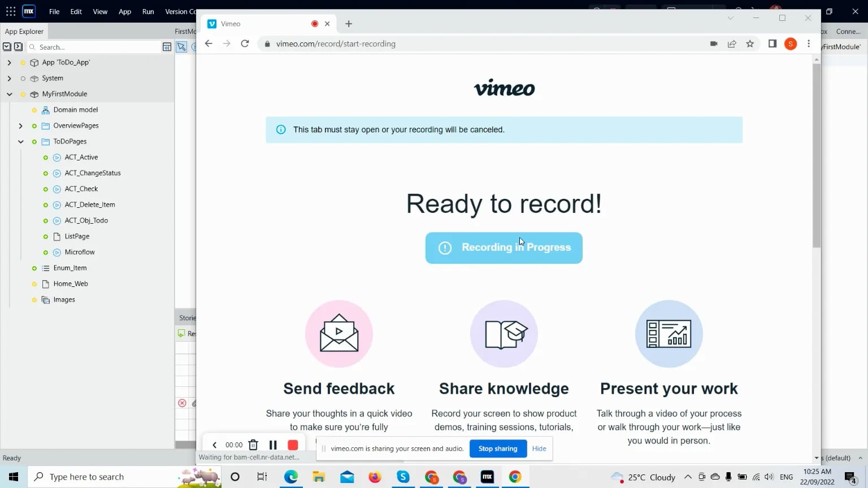Expand the OverviewPages folder
The height and width of the screenshot is (488, 868).
[20, 126]
